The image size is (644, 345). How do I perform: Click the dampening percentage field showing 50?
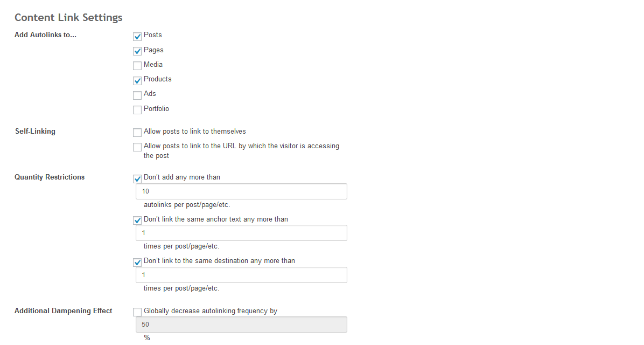pos(241,325)
